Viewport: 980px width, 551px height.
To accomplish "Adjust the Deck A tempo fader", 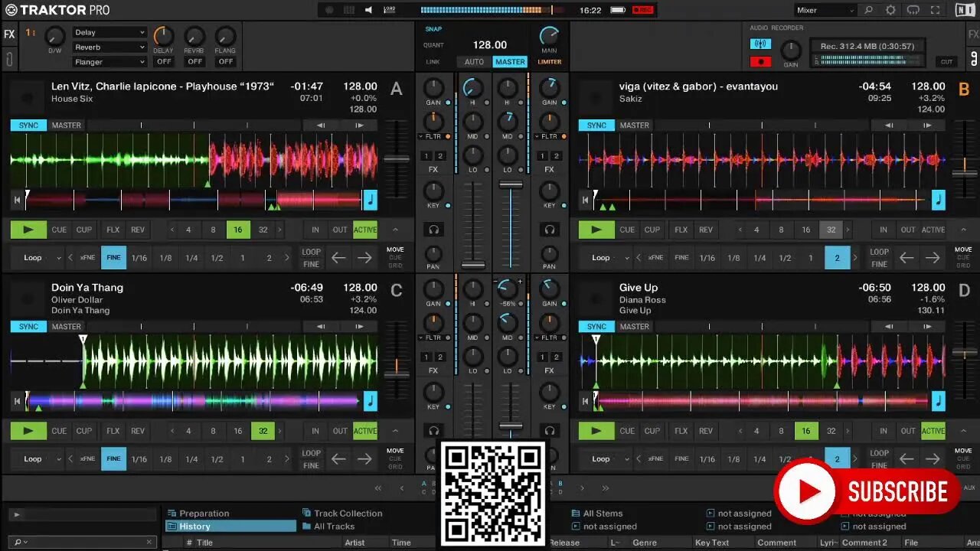I will [396, 159].
